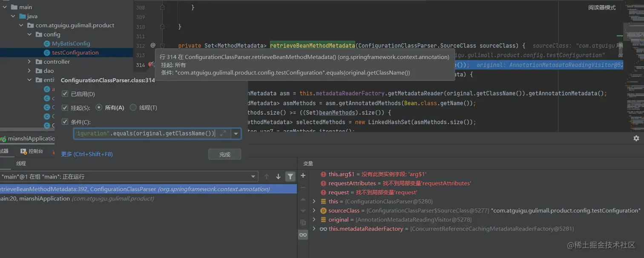Remove watch with minus icon
The image size is (644, 258).
(303, 187)
